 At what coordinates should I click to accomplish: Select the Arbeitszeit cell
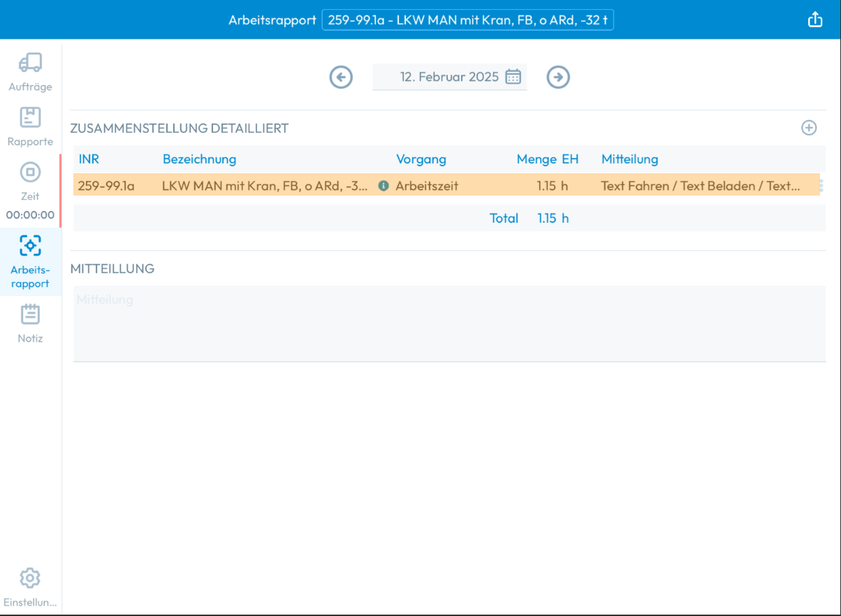tap(427, 186)
